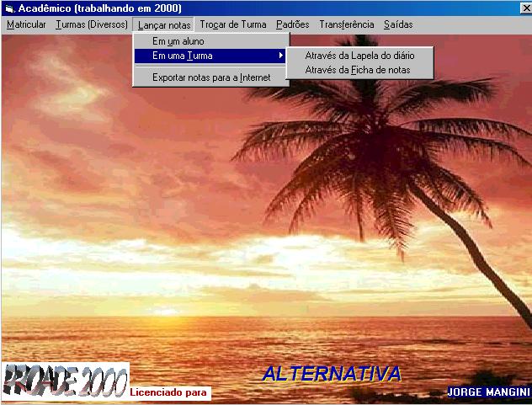
Task: Open the Trocar de Turma menu
Action: pyautogui.click(x=233, y=24)
